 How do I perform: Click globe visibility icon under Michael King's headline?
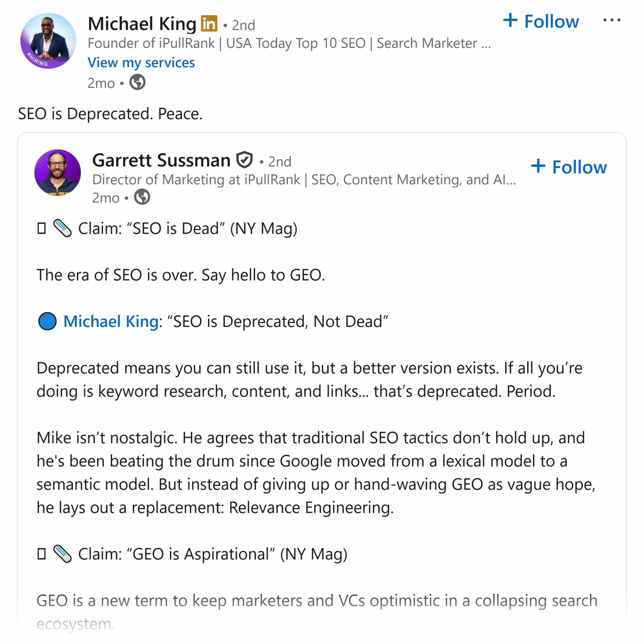137,82
